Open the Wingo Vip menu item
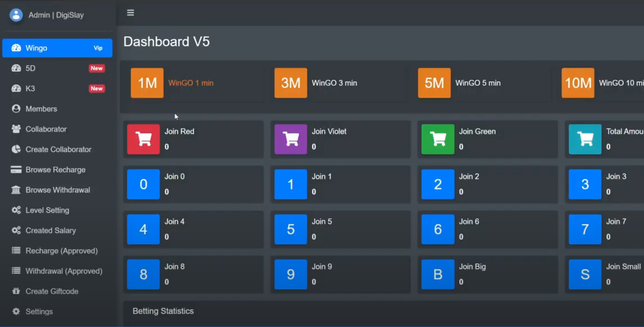The height and width of the screenshot is (327, 644). coord(57,48)
